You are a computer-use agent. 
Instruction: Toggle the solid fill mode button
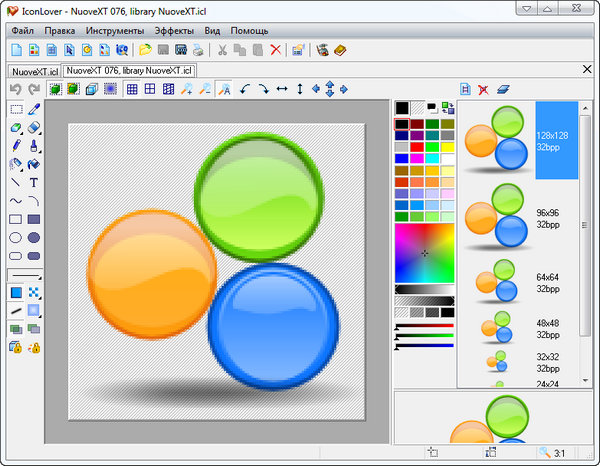(x=15, y=293)
